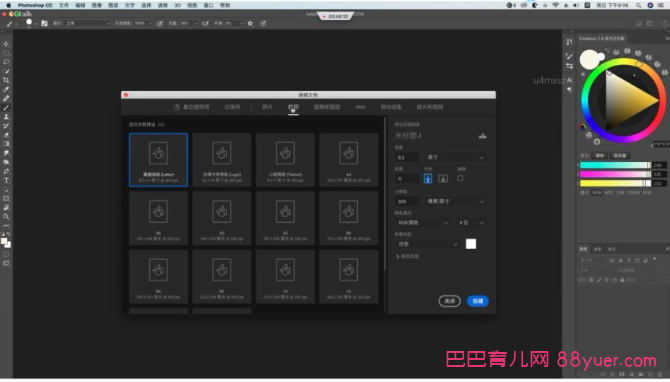Click the Wi-Fi icon in menu bar
670x382 pixels.
coord(555,5)
